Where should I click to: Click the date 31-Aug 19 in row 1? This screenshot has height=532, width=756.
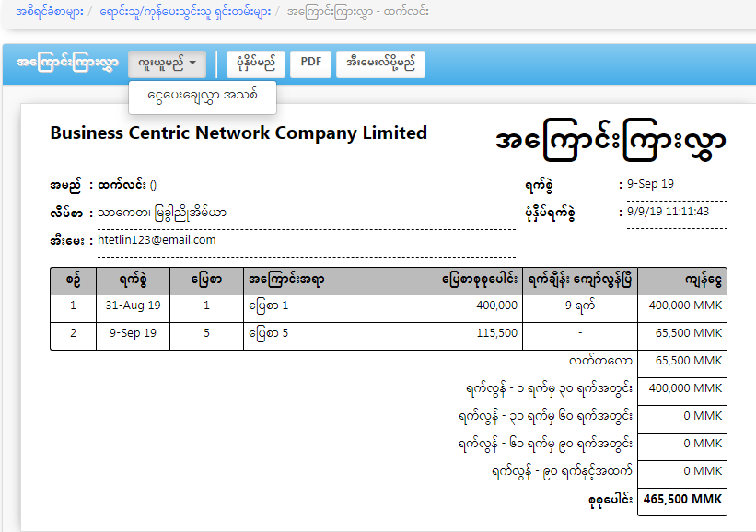pos(134,306)
